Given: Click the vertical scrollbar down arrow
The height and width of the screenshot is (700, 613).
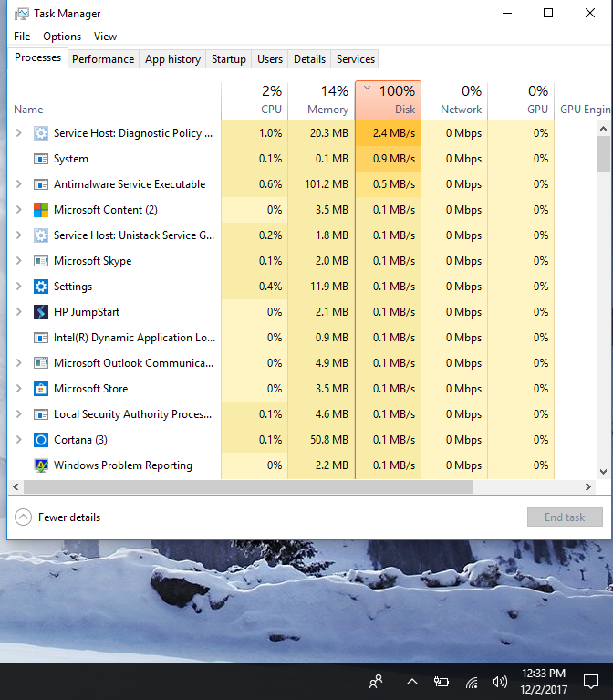Looking at the screenshot, I should pos(603,472).
